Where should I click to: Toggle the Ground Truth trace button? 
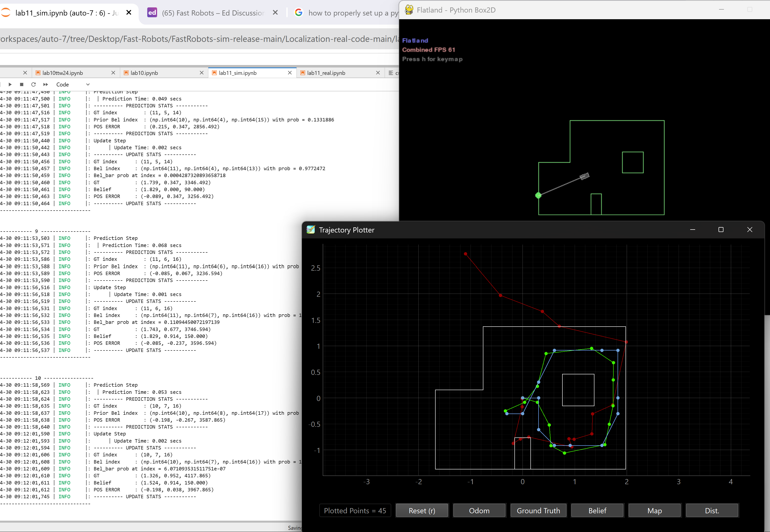click(x=538, y=510)
